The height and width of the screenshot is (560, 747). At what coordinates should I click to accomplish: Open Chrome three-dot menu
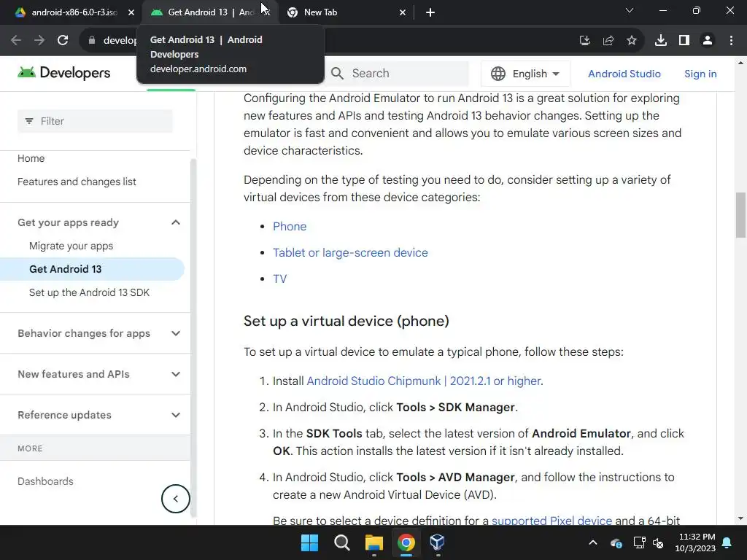tap(731, 41)
